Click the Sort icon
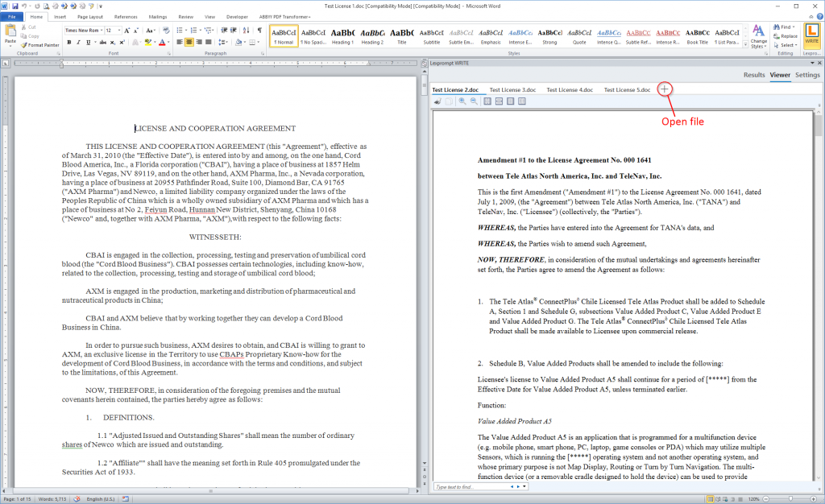 [x=247, y=31]
